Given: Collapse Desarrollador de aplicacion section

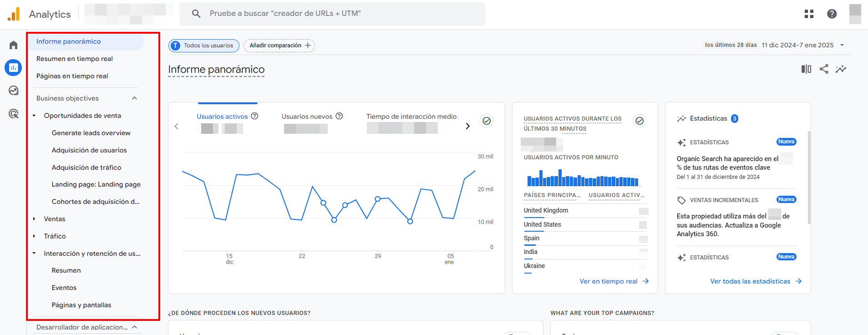Looking at the screenshot, I should coord(134,327).
